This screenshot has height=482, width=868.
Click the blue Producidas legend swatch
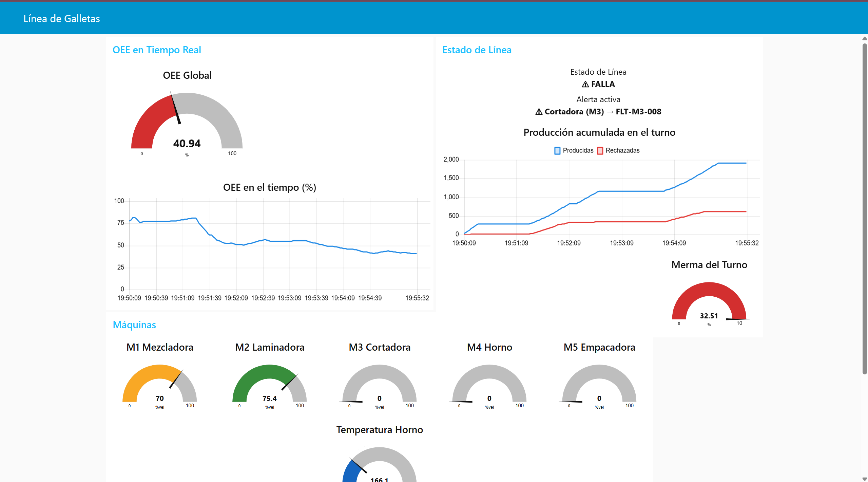coord(557,151)
